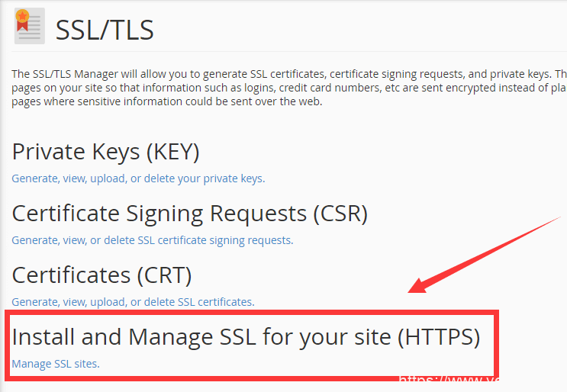Click the Certificates (CRT) heading

(101, 275)
